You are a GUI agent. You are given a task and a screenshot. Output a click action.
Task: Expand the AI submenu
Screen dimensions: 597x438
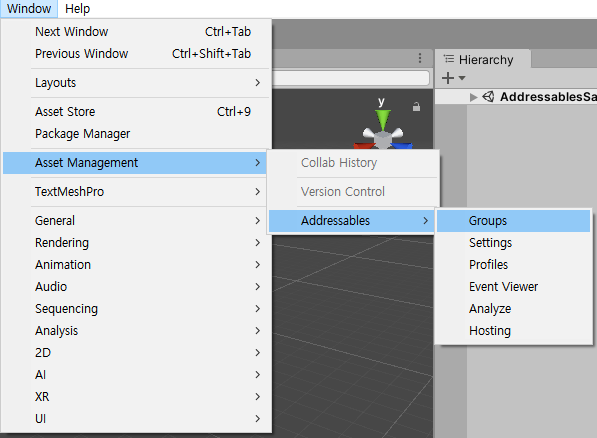[136, 375]
